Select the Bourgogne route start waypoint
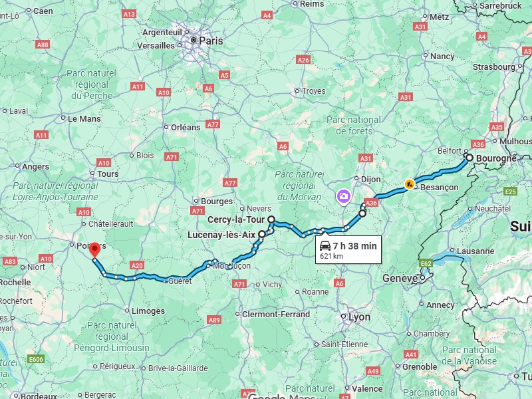532x399 pixels. click(469, 158)
